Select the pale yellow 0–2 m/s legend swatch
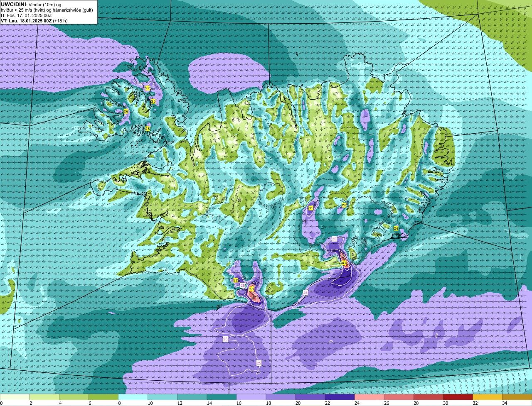This screenshot has width=532, height=406. [15, 397]
